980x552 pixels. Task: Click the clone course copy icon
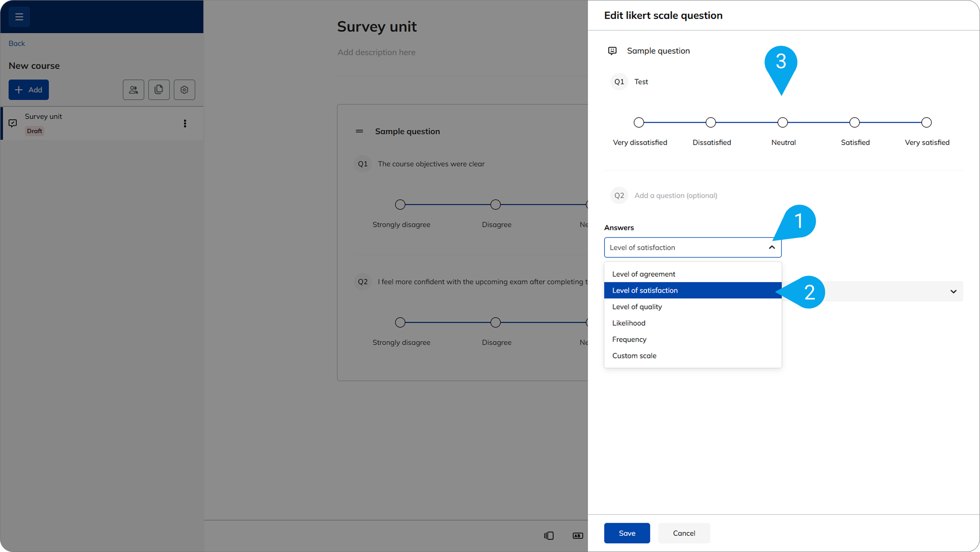coord(159,90)
